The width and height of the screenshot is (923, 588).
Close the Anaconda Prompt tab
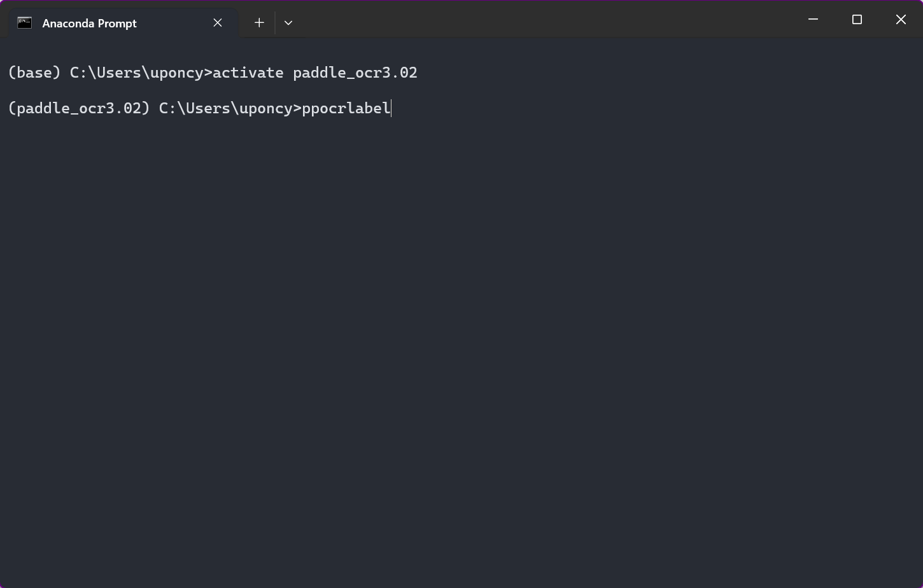coord(218,23)
